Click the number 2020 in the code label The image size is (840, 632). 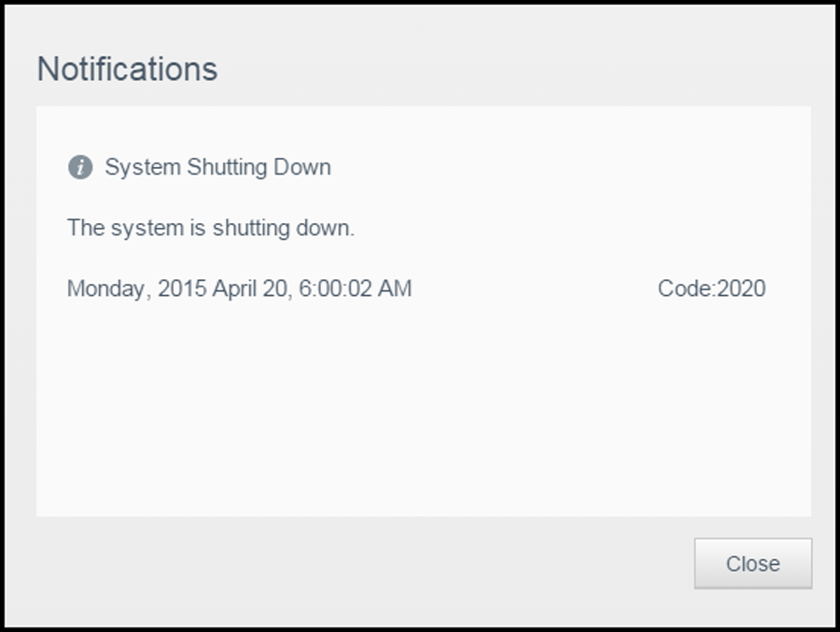[741, 288]
